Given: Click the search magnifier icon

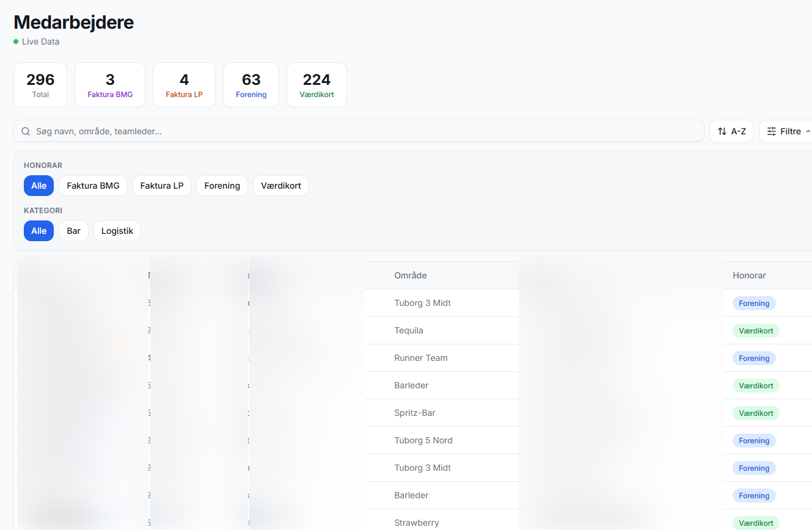Looking at the screenshot, I should tap(26, 131).
